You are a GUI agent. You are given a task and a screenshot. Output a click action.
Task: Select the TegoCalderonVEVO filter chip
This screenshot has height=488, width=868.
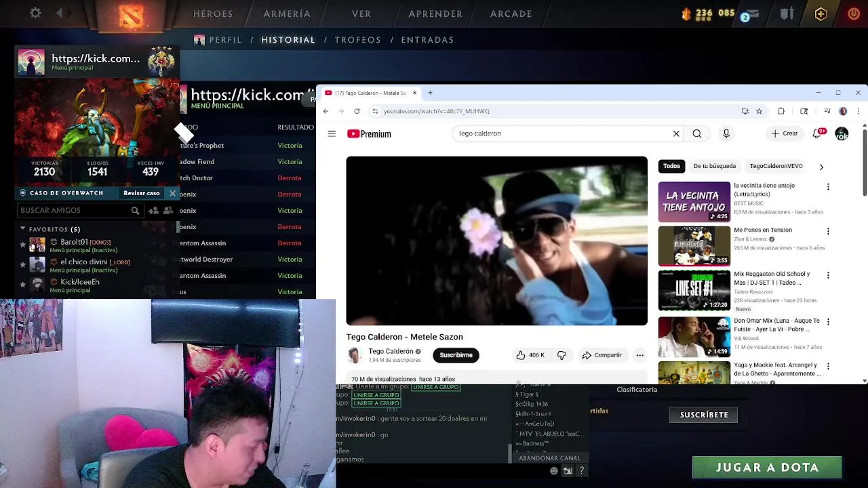pos(776,166)
